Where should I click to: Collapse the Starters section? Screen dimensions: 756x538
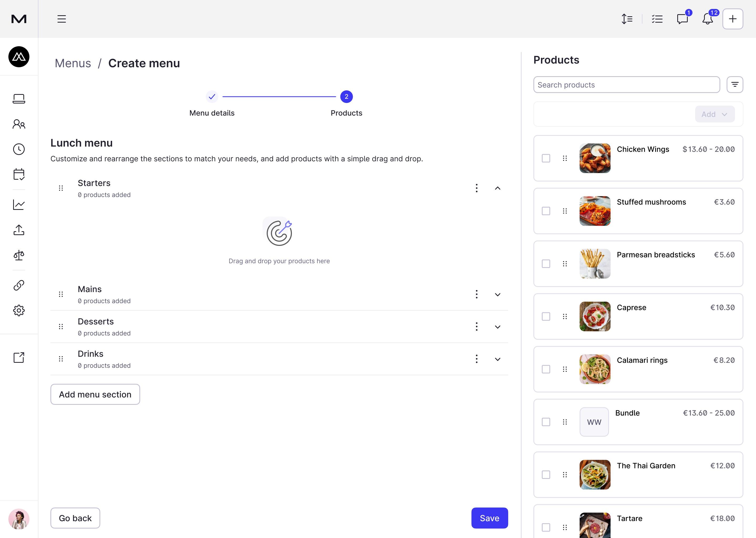point(497,188)
